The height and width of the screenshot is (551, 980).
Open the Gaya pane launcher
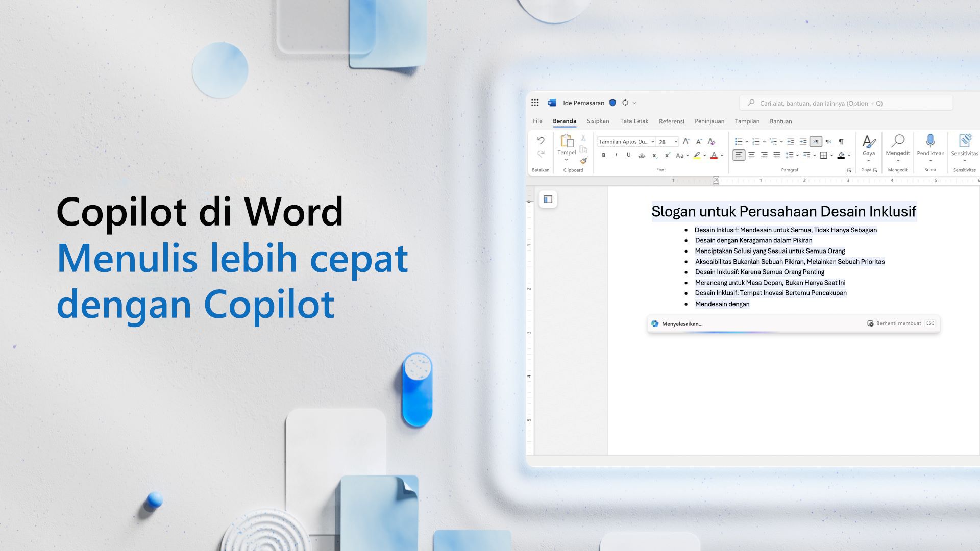click(x=875, y=170)
